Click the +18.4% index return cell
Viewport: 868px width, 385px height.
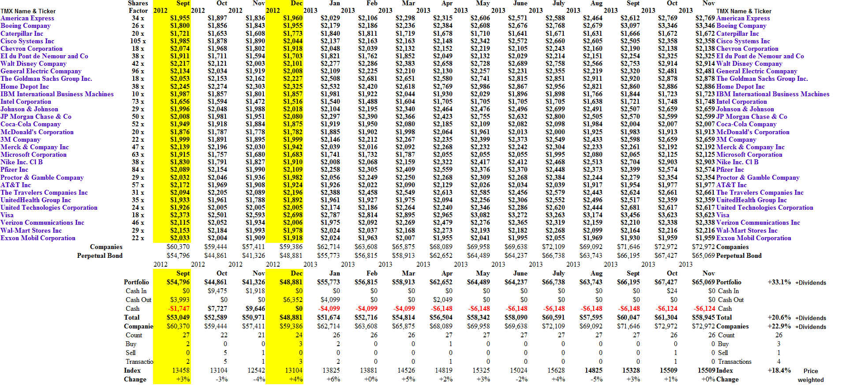pos(779,370)
